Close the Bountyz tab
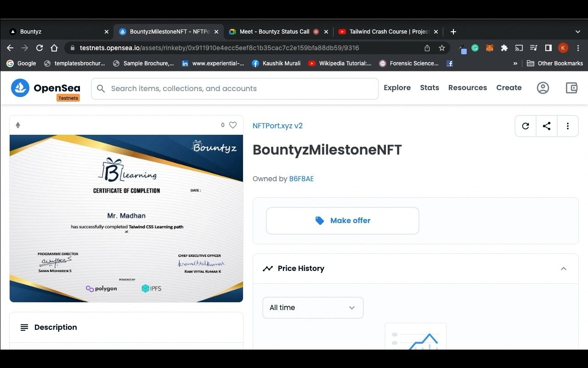Image resolution: width=588 pixels, height=368 pixels. [x=107, y=32]
